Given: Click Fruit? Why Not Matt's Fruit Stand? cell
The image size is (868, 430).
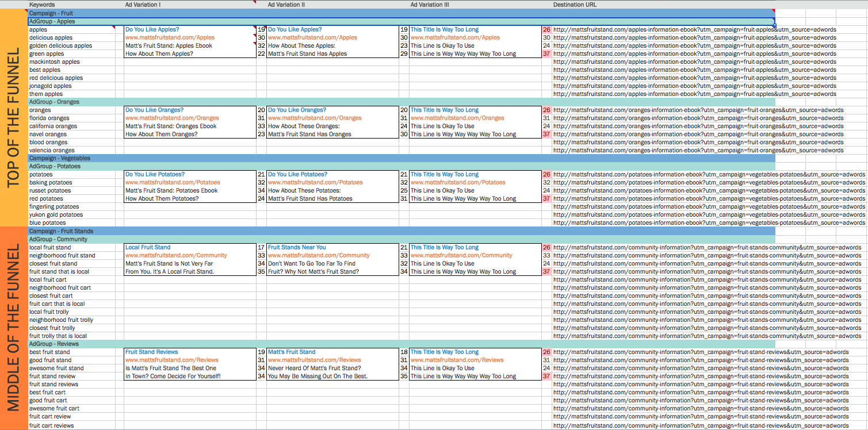Looking at the screenshot, I should (332, 271).
